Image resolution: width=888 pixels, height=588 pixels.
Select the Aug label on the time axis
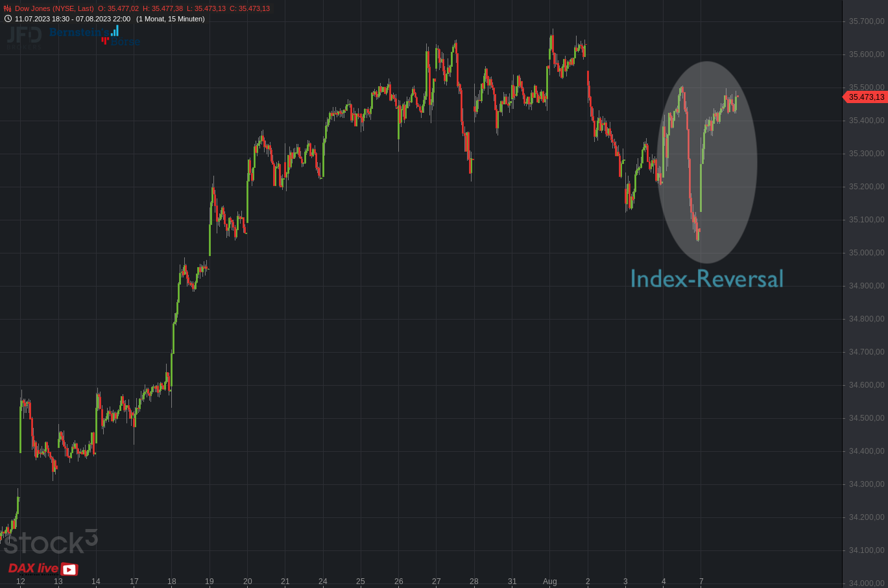click(549, 582)
